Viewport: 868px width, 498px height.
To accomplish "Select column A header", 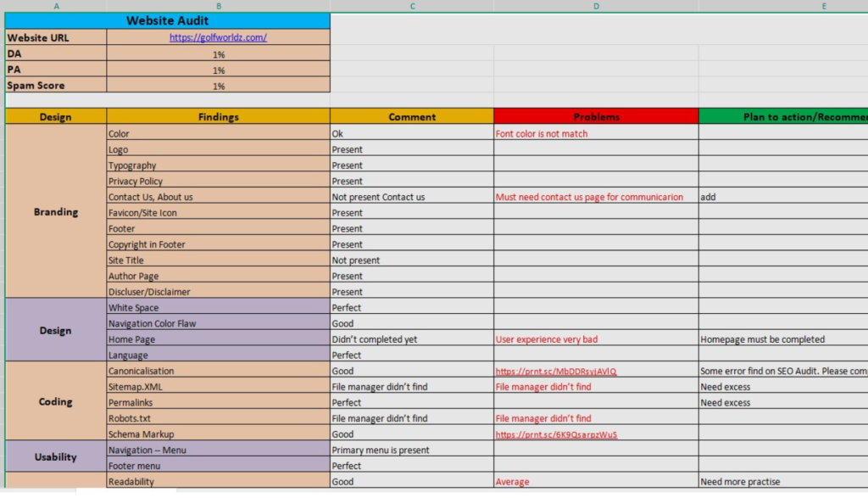I will [56, 6].
